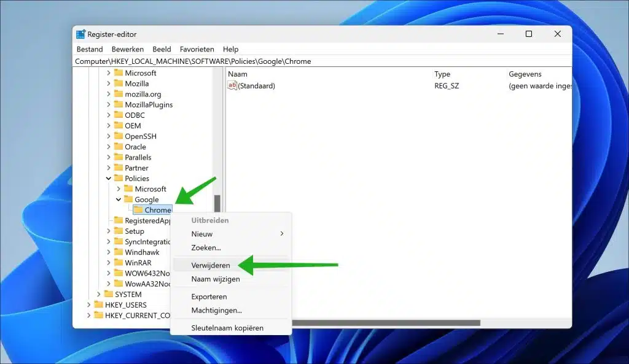The image size is (629, 364).
Task: Choose Naam wijzigen in the context menu
Action: point(231,279)
